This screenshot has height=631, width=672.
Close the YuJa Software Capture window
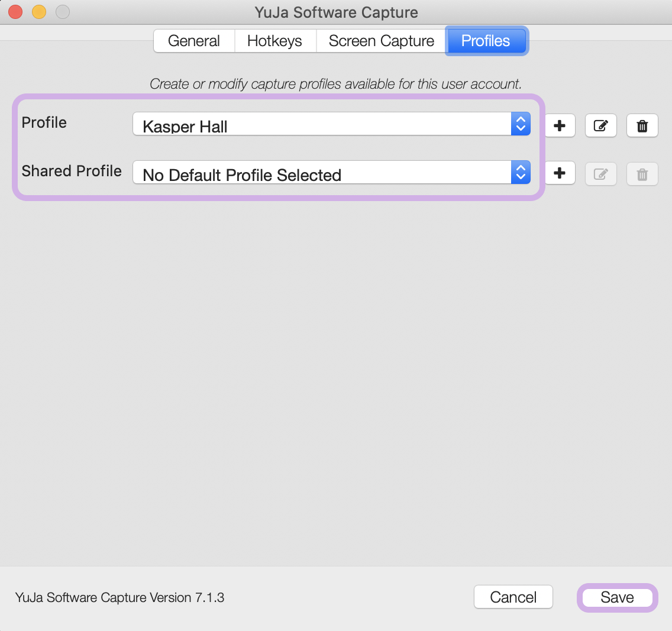click(x=15, y=12)
